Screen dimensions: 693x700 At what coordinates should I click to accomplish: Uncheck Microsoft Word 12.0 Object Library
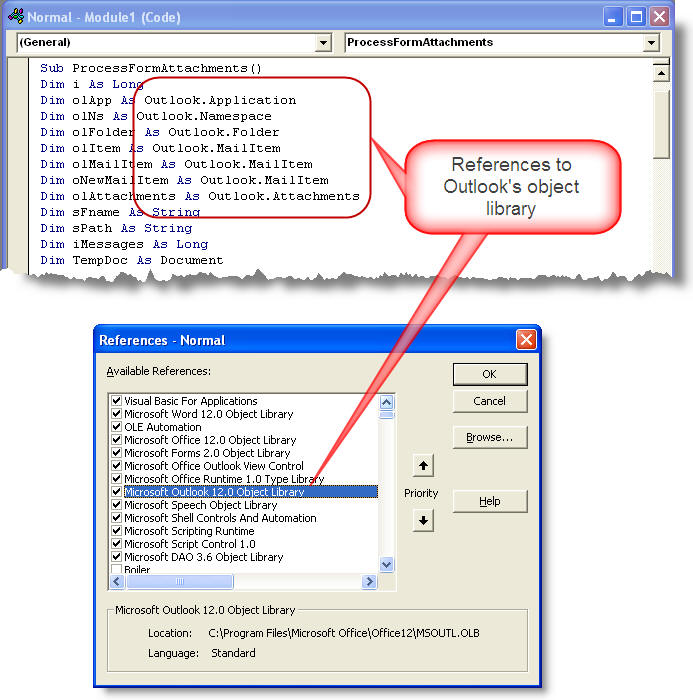117,413
